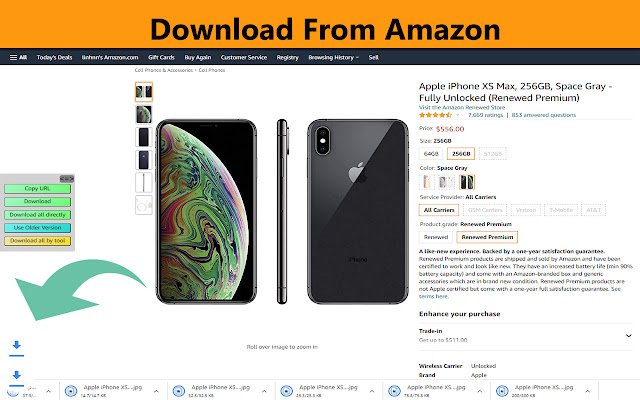The width and height of the screenshot is (640, 400).
Task: Open Today's Deals in the nav bar
Action: pyautogui.click(x=54, y=58)
